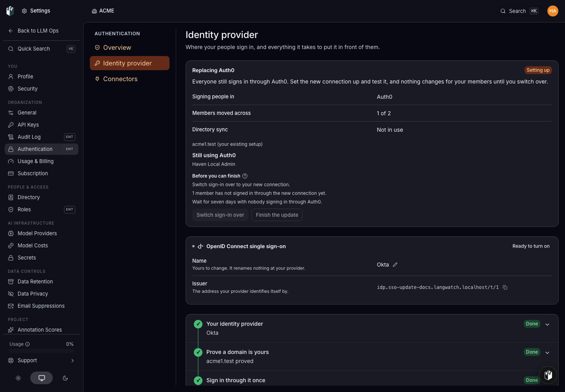
Task: Open the ACME organization switcher
Action: click(x=103, y=11)
